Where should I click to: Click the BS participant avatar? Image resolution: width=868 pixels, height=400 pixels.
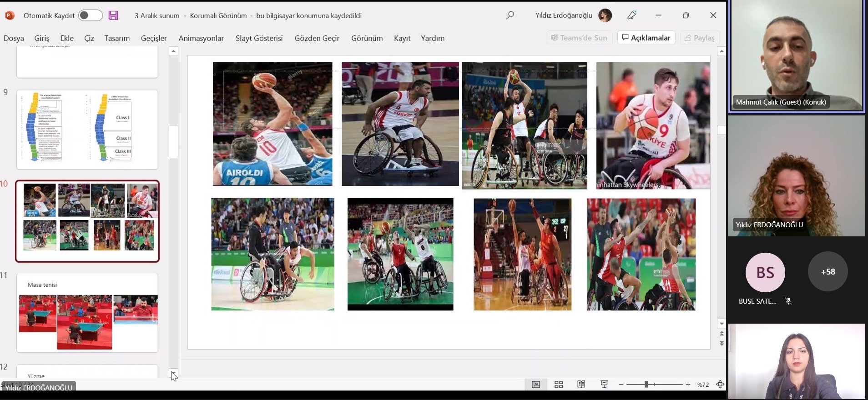(x=765, y=272)
